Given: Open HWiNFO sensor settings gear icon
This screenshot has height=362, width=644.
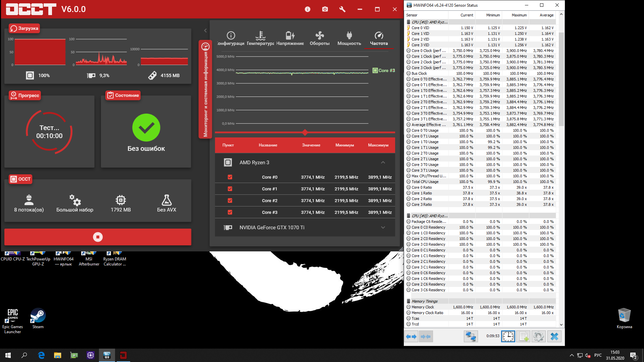Looking at the screenshot, I should [538, 336].
